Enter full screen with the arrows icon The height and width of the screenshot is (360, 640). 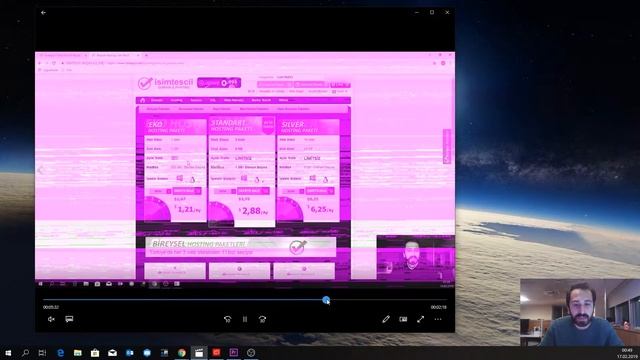420,319
